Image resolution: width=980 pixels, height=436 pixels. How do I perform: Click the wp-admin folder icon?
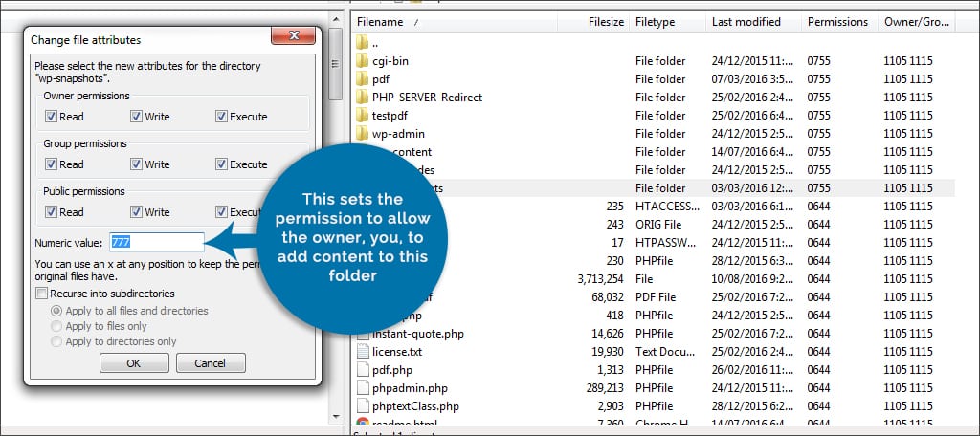point(363,133)
